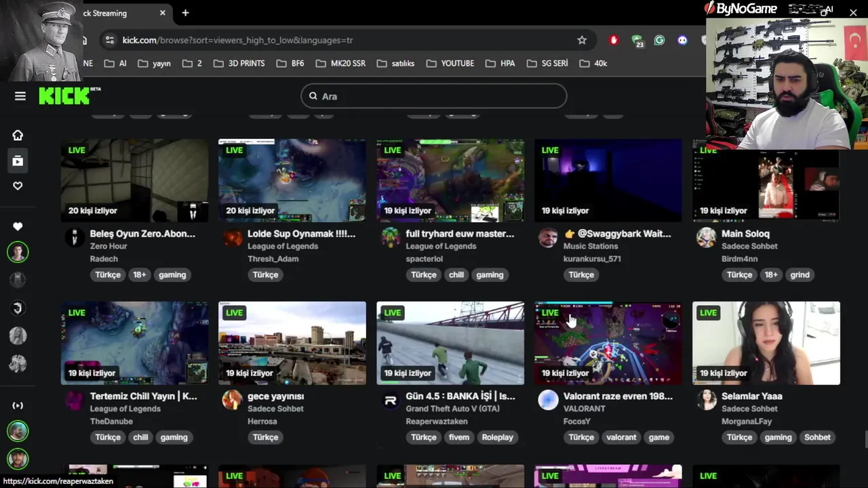The width and height of the screenshot is (868, 488).
Task: Click inside the 'Ara' search field
Action: 434,96
